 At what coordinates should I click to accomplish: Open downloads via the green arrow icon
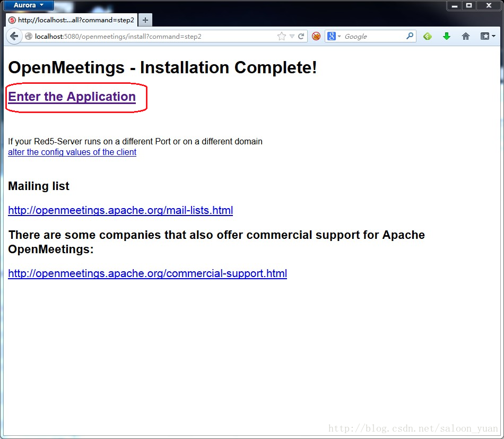(447, 36)
